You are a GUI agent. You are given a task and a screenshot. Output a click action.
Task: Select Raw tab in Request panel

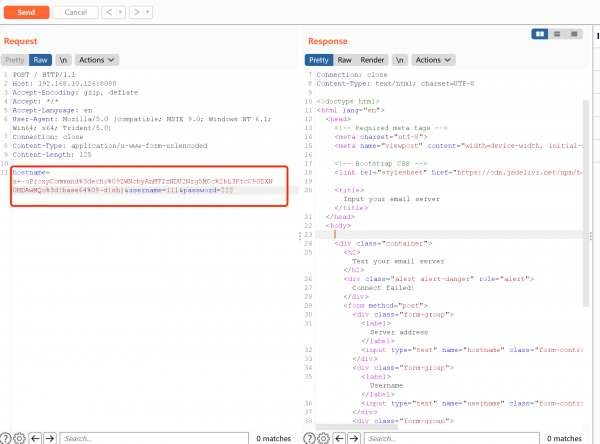click(40, 60)
